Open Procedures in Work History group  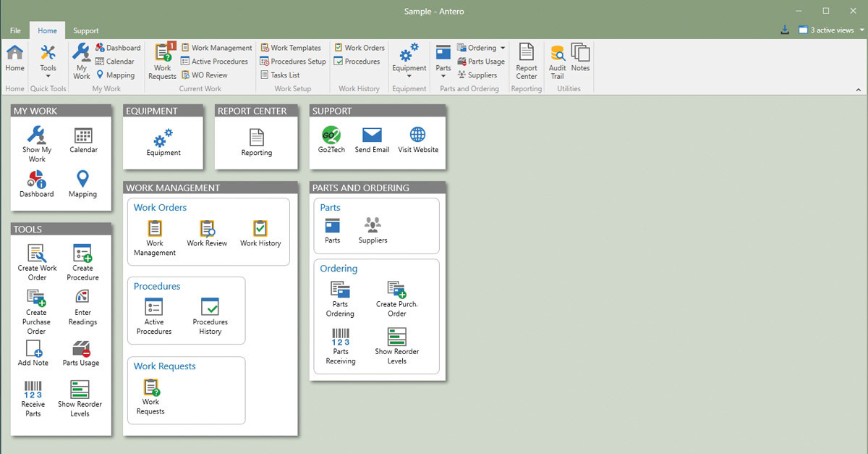coord(357,62)
